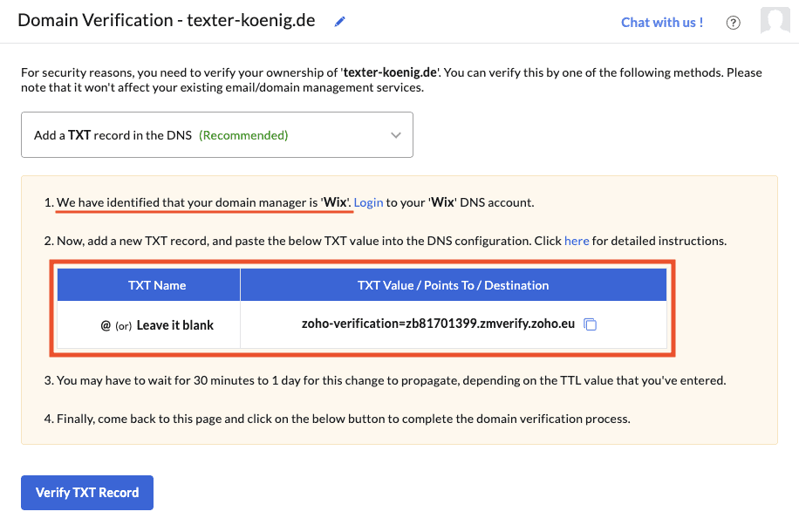Copy the zoho-verification TXT value icon
Screen dimensions: 799x532
tap(590, 324)
